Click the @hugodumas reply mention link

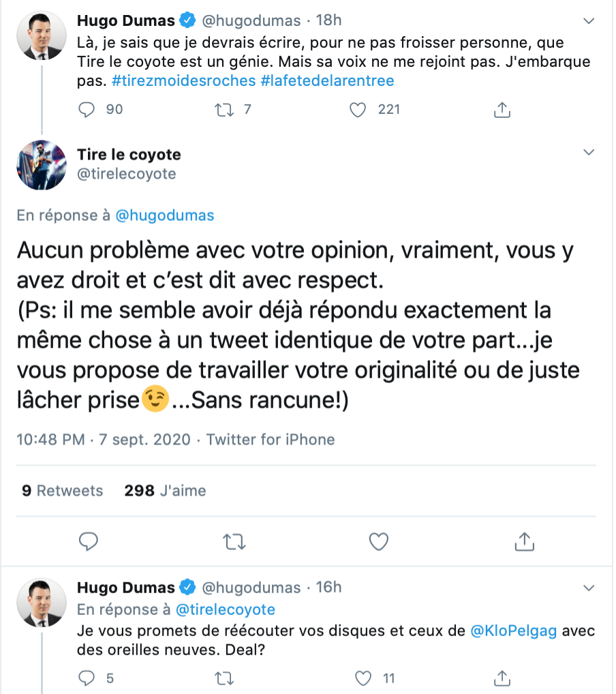(x=164, y=215)
